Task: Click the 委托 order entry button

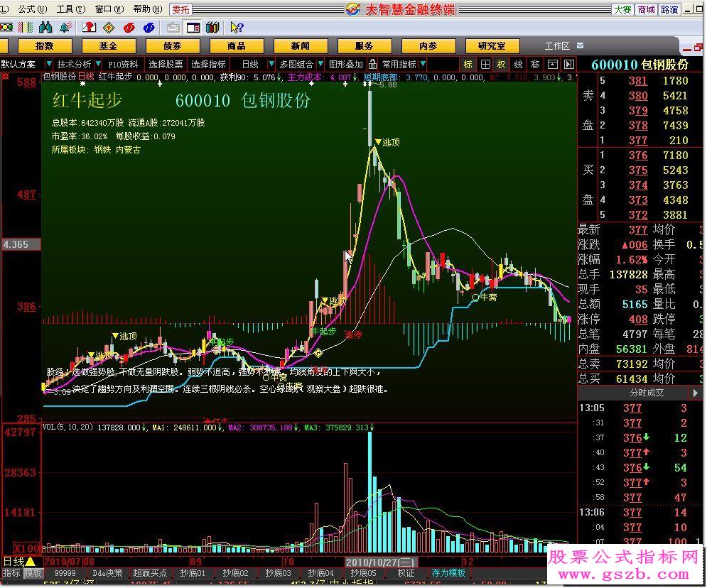Action: click(x=180, y=9)
